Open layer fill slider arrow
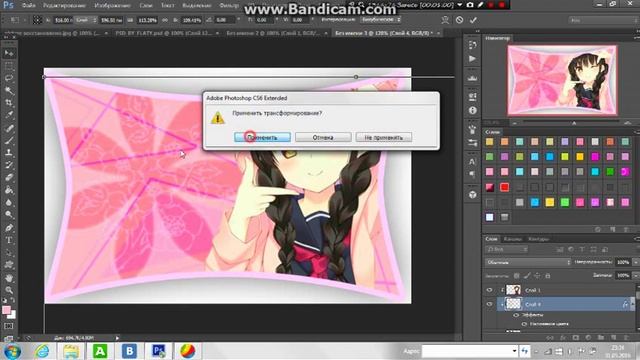Image resolution: width=640 pixels, height=360 pixels. [635, 276]
